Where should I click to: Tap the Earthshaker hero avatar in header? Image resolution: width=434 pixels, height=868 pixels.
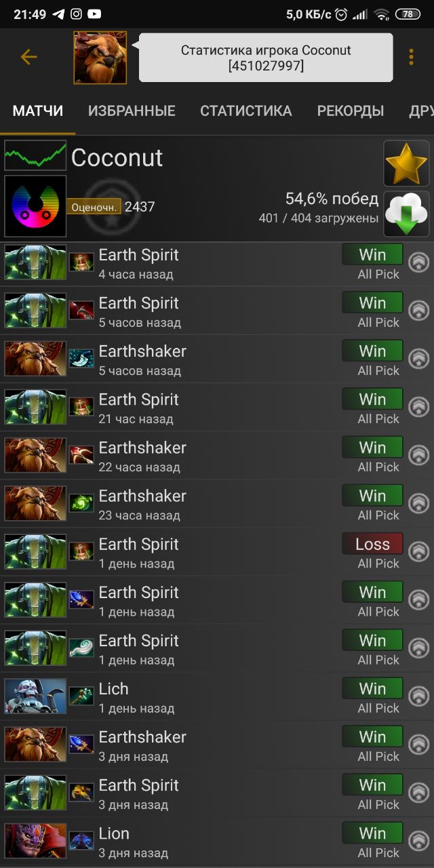pyautogui.click(x=100, y=58)
